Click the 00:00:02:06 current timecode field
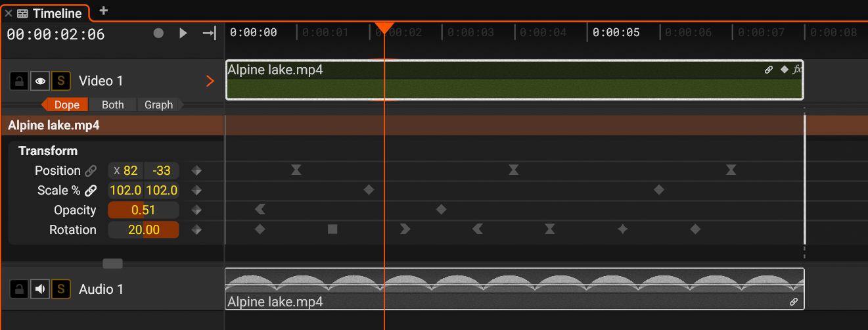The height and width of the screenshot is (330, 868). coord(56,34)
